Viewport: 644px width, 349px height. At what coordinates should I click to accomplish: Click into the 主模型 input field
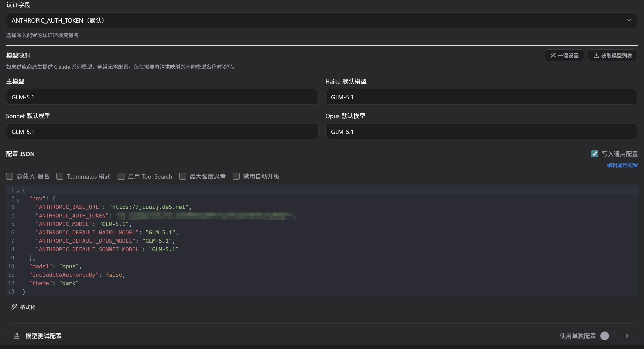point(162,97)
